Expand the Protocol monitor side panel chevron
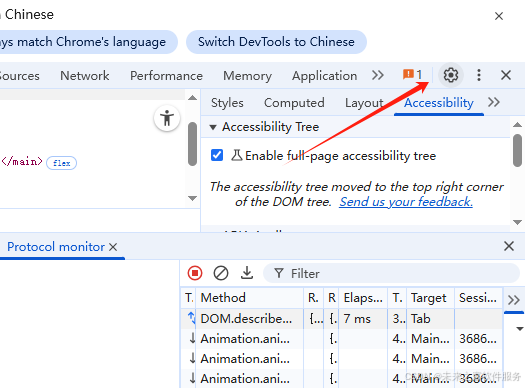 [513, 300]
